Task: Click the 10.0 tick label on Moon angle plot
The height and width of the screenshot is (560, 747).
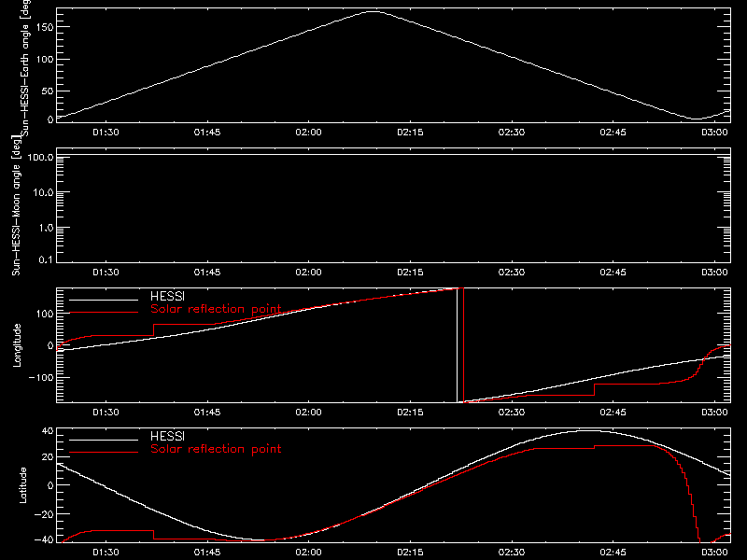Action: (43, 192)
